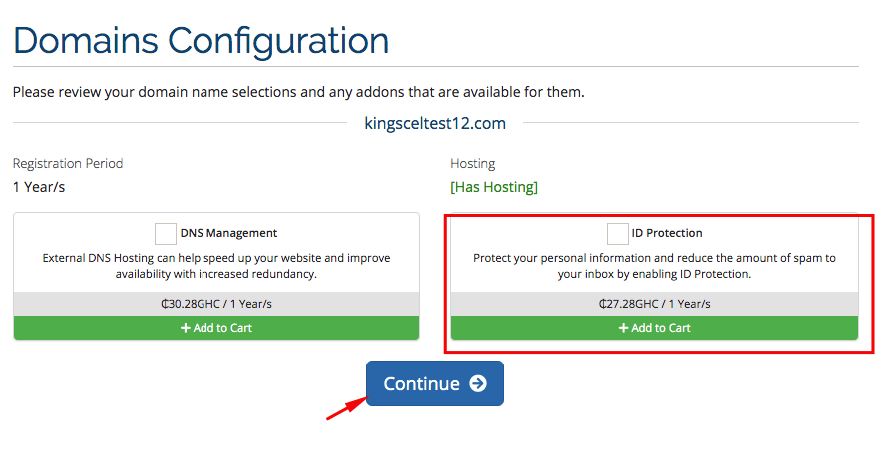The image size is (895, 467).
Task: Click the 1 Year/s registration value
Action: pos(39,187)
